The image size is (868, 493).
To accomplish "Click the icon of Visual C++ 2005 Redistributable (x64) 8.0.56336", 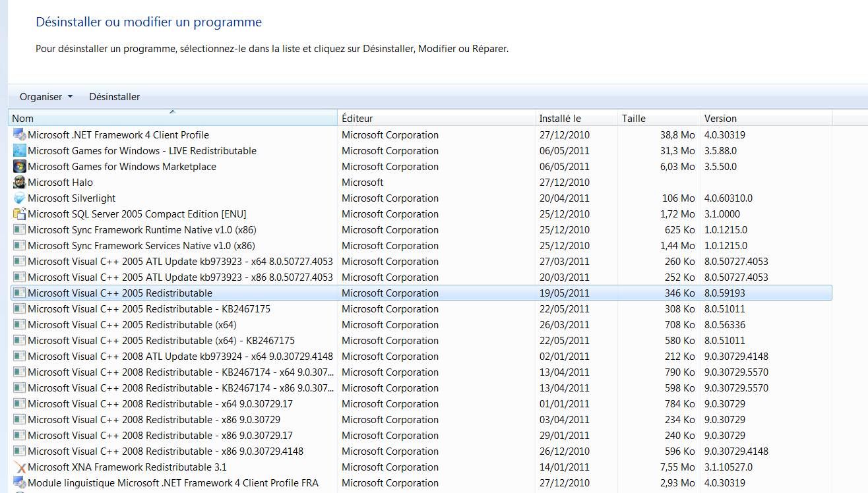I will tap(19, 324).
